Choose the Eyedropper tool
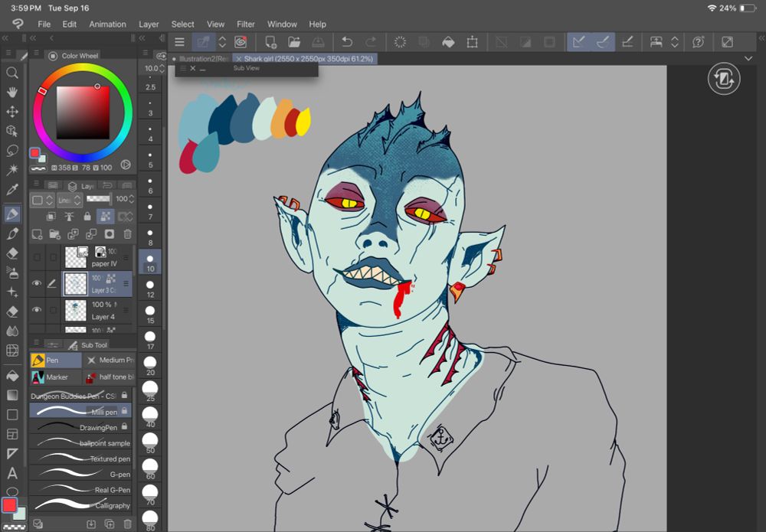Image resolution: width=766 pixels, height=532 pixels. coord(12,189)
